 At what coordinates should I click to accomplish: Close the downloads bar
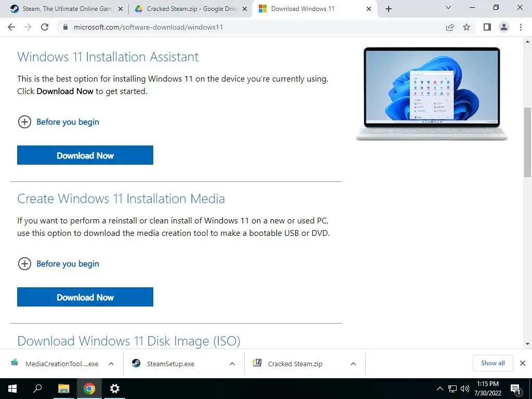523,363
